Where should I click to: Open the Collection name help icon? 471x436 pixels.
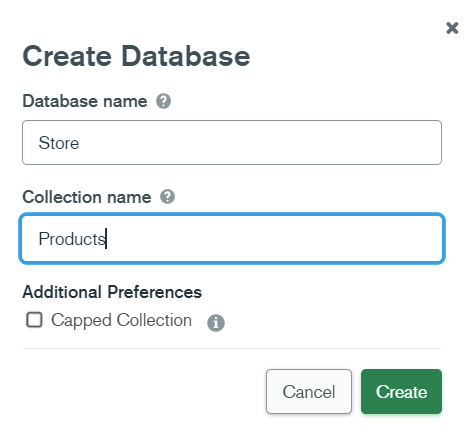tap(167, 197)
